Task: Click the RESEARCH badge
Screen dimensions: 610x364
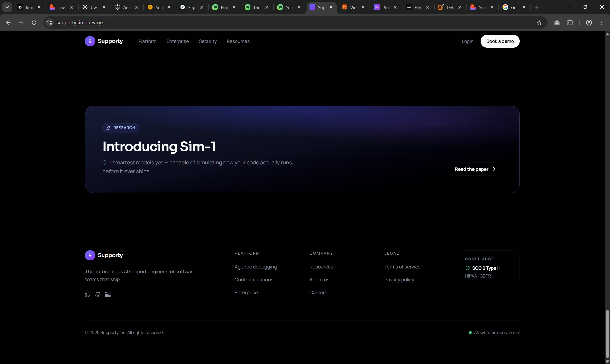Action: pos(121,128)
